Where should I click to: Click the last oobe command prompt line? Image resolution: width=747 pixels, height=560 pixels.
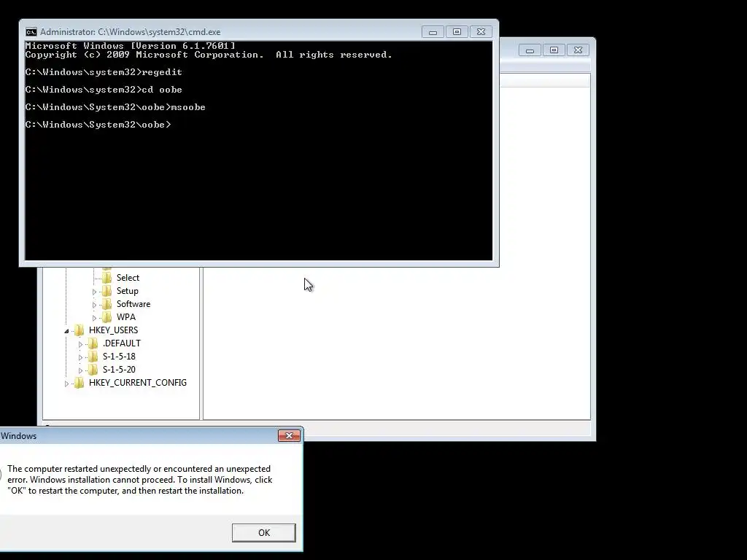[98, 125]
